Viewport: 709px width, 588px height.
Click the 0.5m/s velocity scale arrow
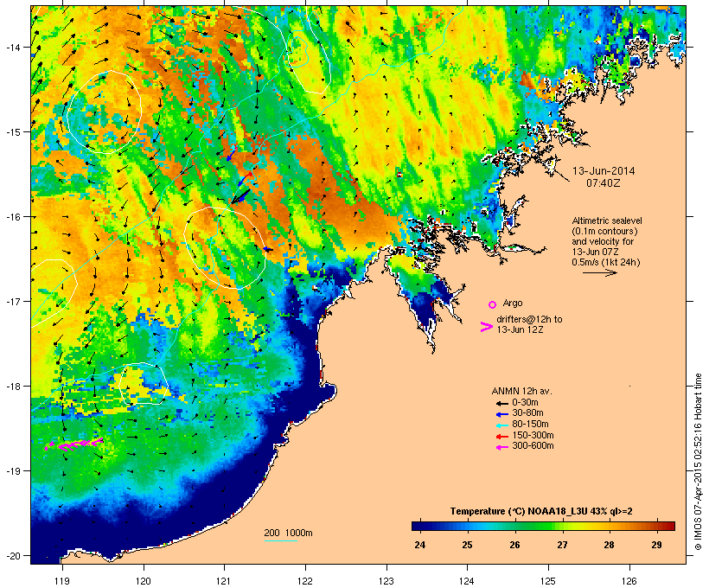coord(600,272)
